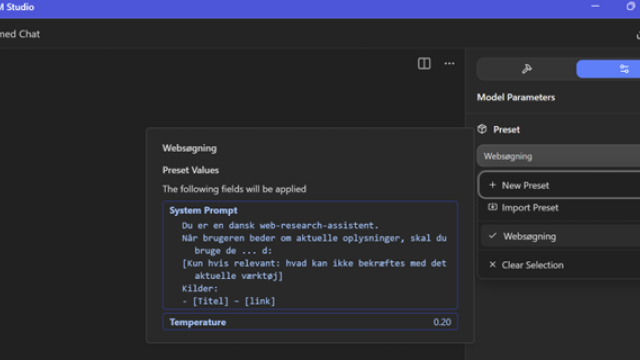Click the Websøgning title in preview popup
The width and height of the screenshot is (640, 360).
point(189,148)
